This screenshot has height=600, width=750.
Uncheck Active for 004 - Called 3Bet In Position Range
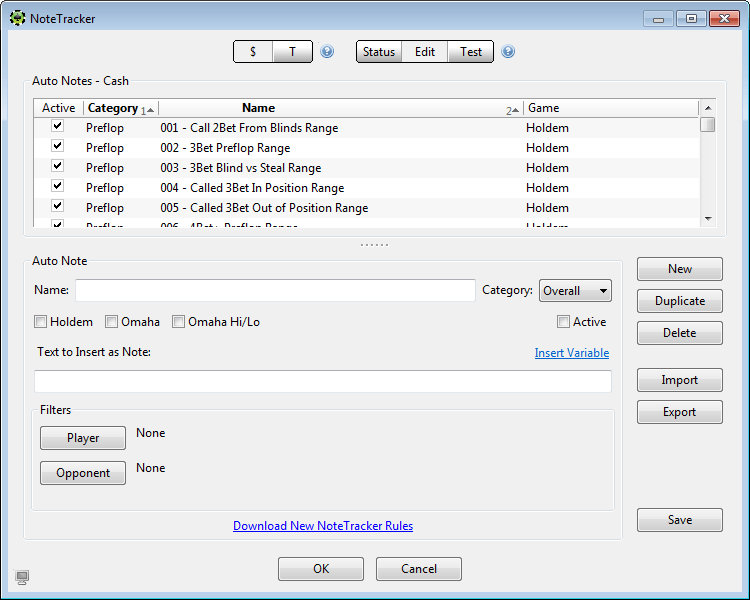[x=57, y=186]
